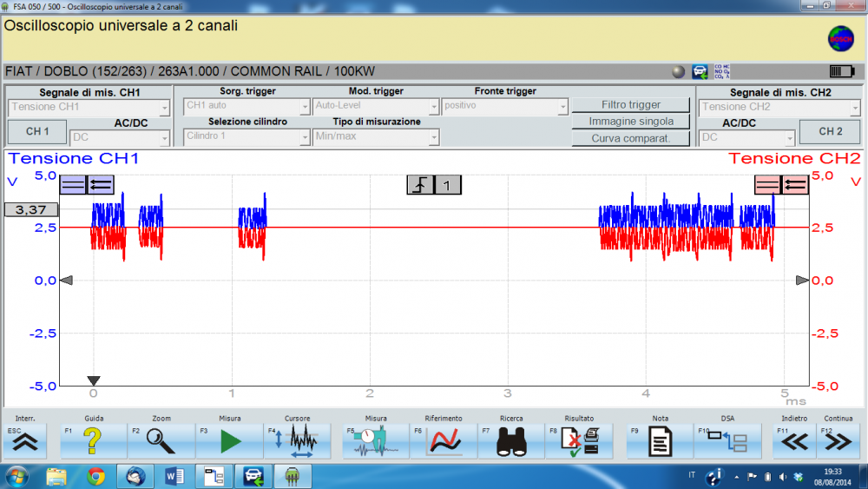
Task: Click the Filtro trigger button
Action: click(x=631, y=105)
